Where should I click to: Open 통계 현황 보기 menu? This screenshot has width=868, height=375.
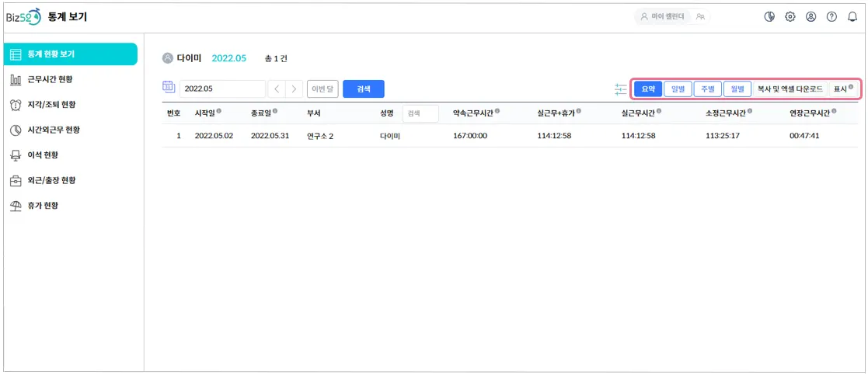pyautogui.click(x=70, y=54)
